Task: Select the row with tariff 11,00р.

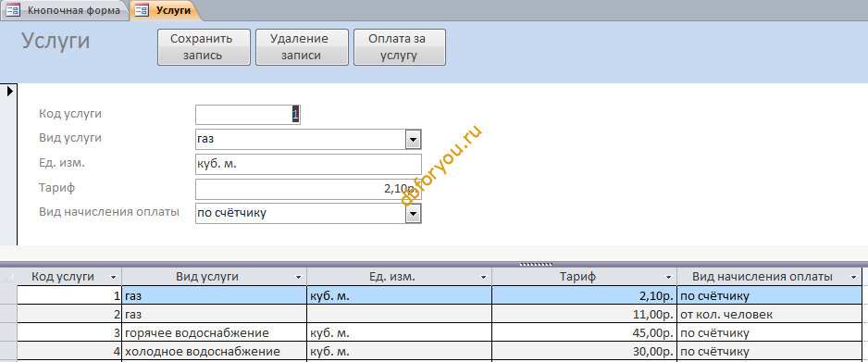Action: tap(9, 315)
